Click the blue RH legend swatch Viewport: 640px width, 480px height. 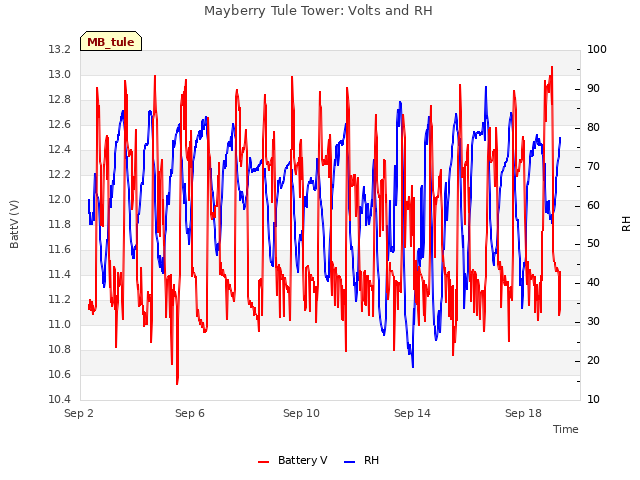click(349, 461)
